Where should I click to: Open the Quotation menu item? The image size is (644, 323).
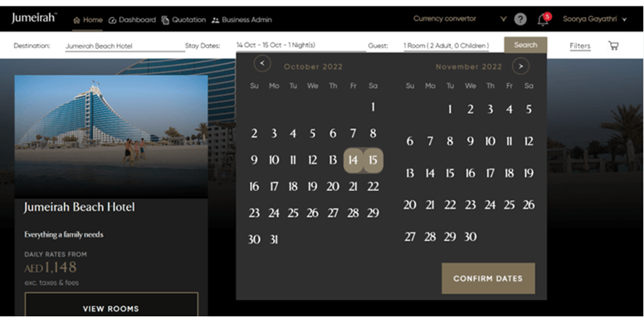[183, 20]
